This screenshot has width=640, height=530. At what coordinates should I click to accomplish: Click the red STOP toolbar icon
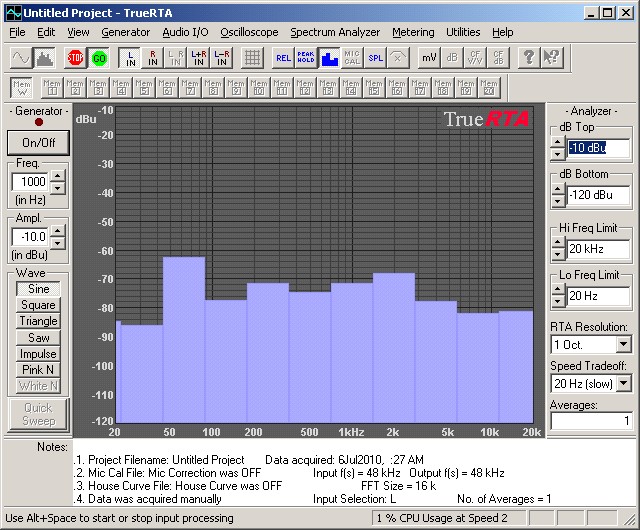click(75, 57)
